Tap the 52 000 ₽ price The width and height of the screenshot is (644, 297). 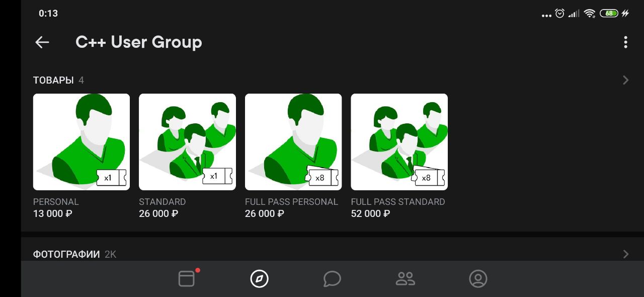(370, 214)
